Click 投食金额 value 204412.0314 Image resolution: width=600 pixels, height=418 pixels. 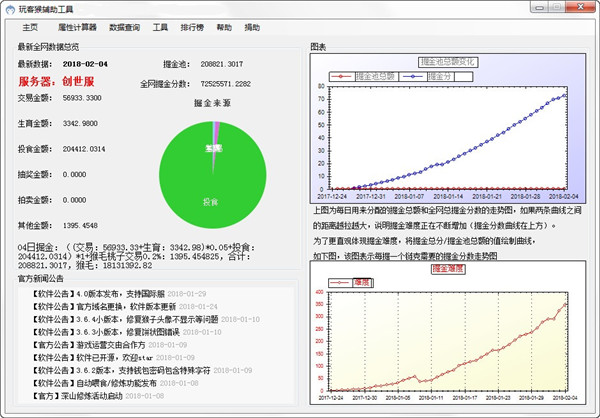84,149
